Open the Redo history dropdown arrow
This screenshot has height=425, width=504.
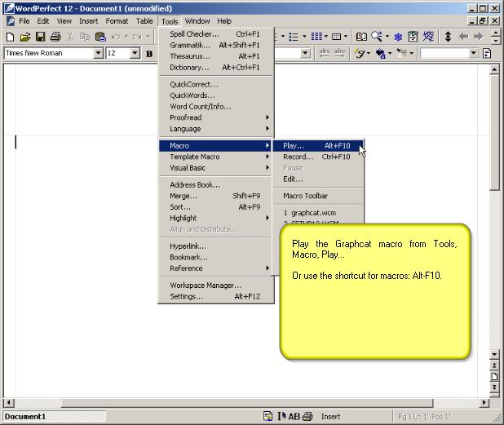tap(148, 37)
